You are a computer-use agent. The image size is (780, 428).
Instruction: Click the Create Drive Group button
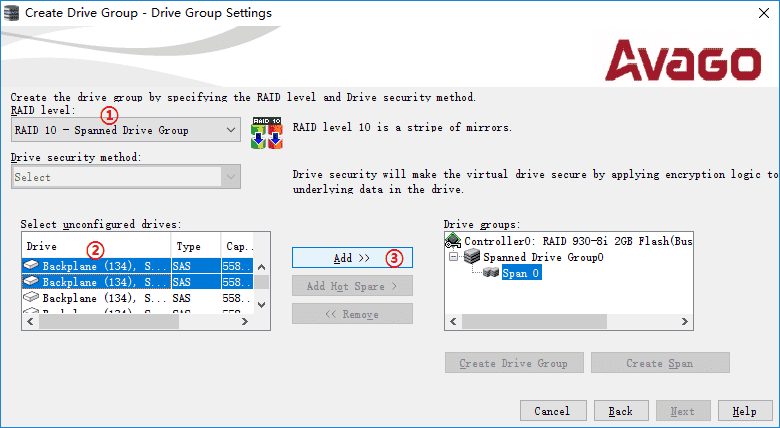pos(514,363)
